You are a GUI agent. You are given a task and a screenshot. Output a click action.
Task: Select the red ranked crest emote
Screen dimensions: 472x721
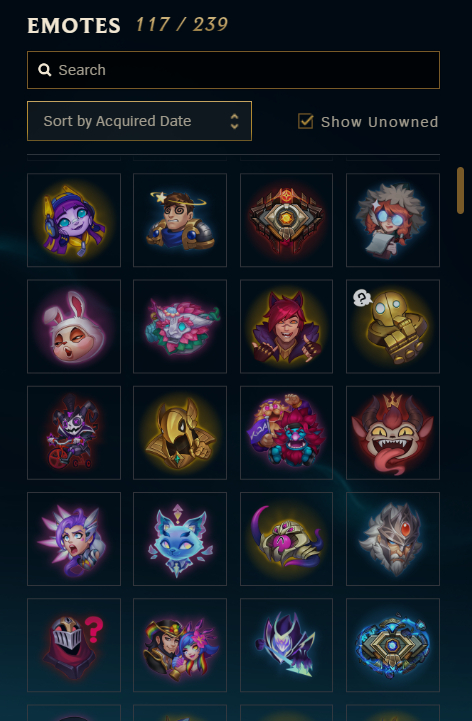tap(286, 220)
